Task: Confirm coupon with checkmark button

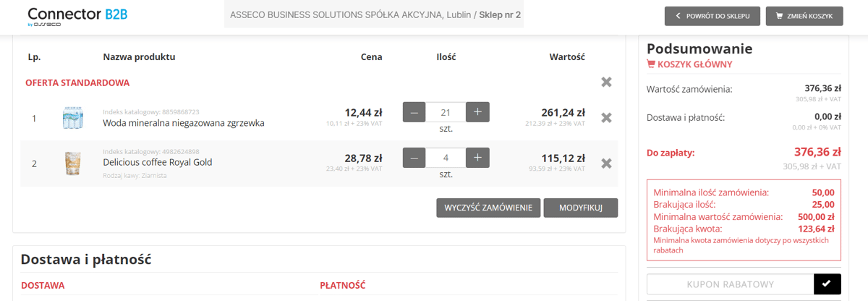Action: [x=827, y=284]
